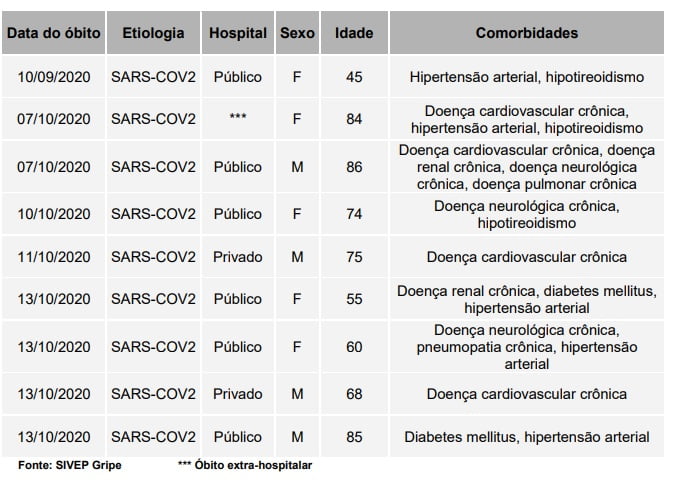This screenshot has height=493, width=689.
Task: Click the "Sexo" column header
Action: tap(297, 33)
